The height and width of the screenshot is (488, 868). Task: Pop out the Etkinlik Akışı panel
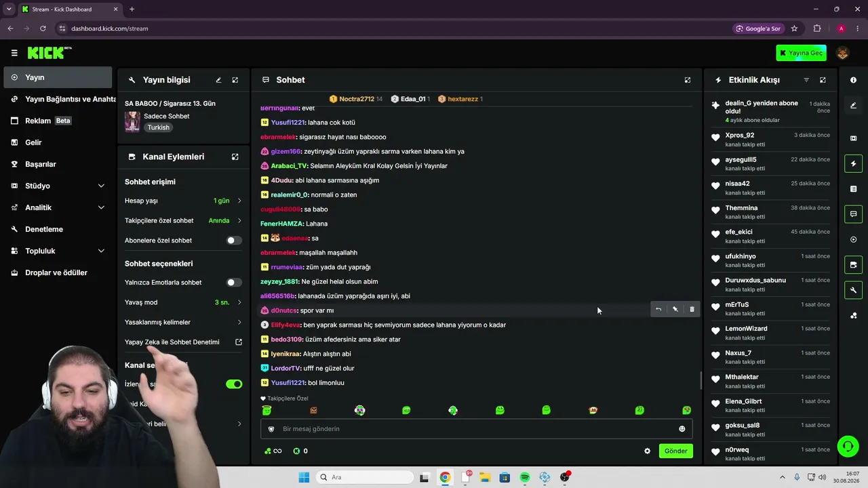[x=823, y=80]
